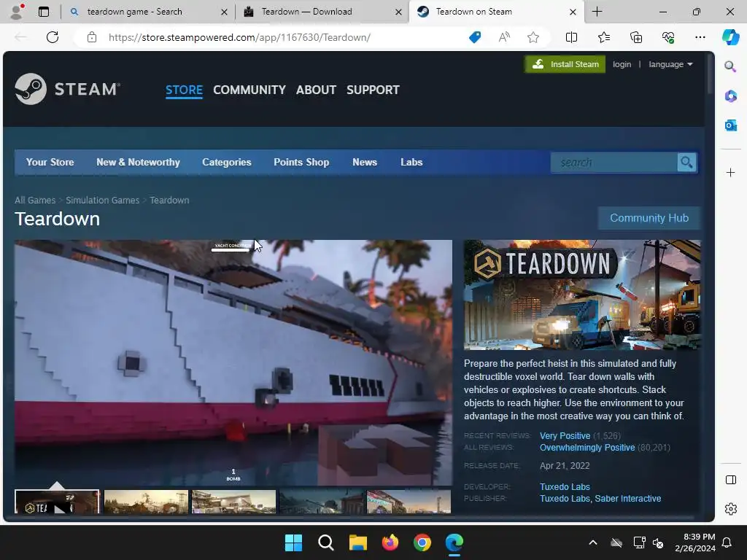Image resolution: width=747 pixels, height=560 pixels.
Task: Click Very Positive recent reviews link
Action: 565,436
